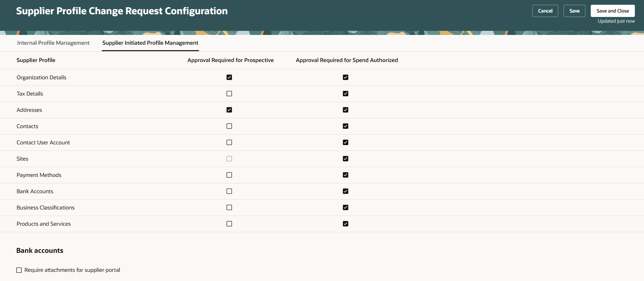Image resolution: width=644 pixels, height=281 pixels.
Task: Enable Prospective approval for Contacts
Action: coord(229,126)
